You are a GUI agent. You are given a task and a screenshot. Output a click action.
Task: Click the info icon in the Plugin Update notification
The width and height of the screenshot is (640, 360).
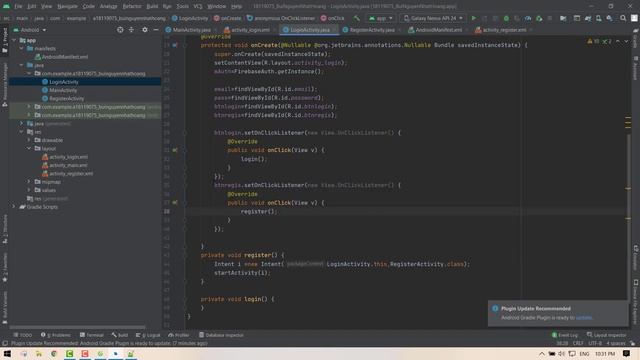tap(495, 309)
